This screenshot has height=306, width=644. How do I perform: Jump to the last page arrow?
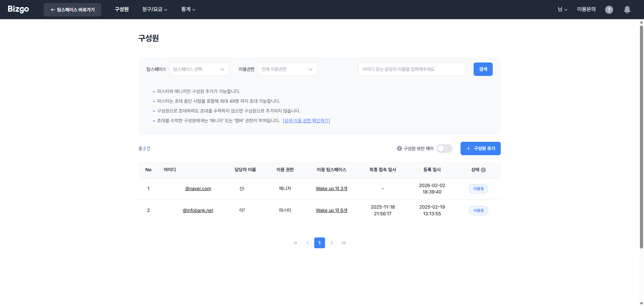(344, 243)
